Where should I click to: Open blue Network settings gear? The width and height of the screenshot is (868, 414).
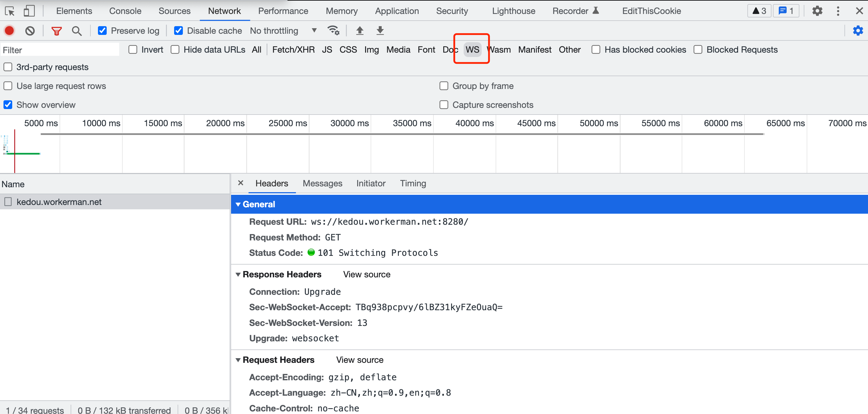(858, 31)
